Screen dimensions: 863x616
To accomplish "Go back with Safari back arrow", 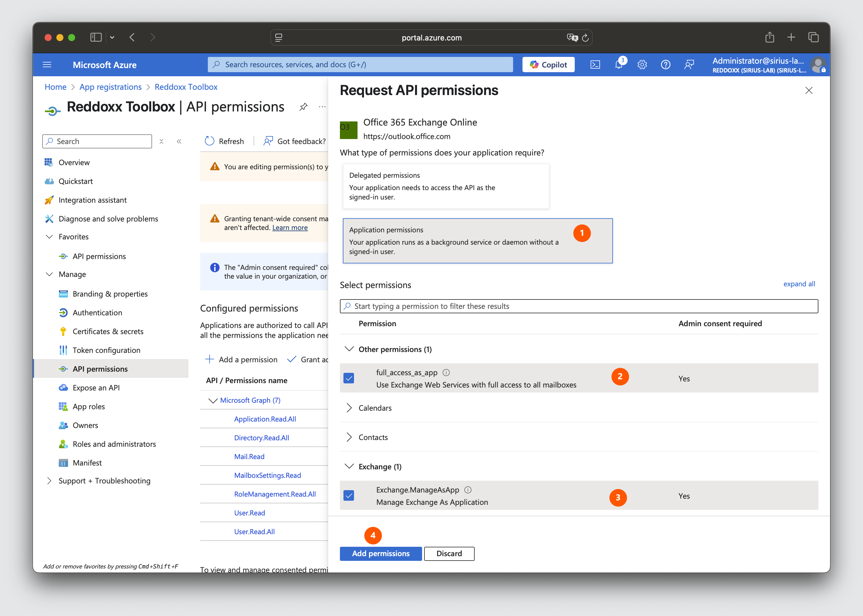I will (132, 37).
